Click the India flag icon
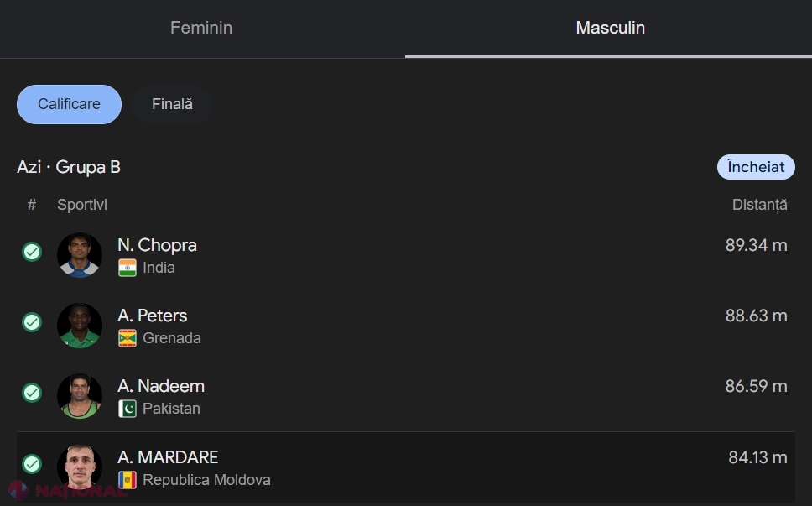This screenshot has width=812, height=506. point(128,268)
